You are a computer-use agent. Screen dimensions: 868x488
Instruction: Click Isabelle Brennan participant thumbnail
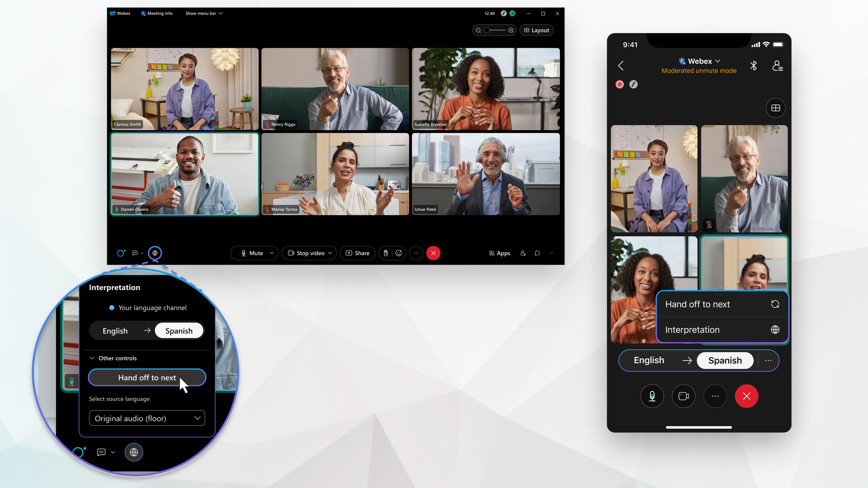(x=486, y=89)
